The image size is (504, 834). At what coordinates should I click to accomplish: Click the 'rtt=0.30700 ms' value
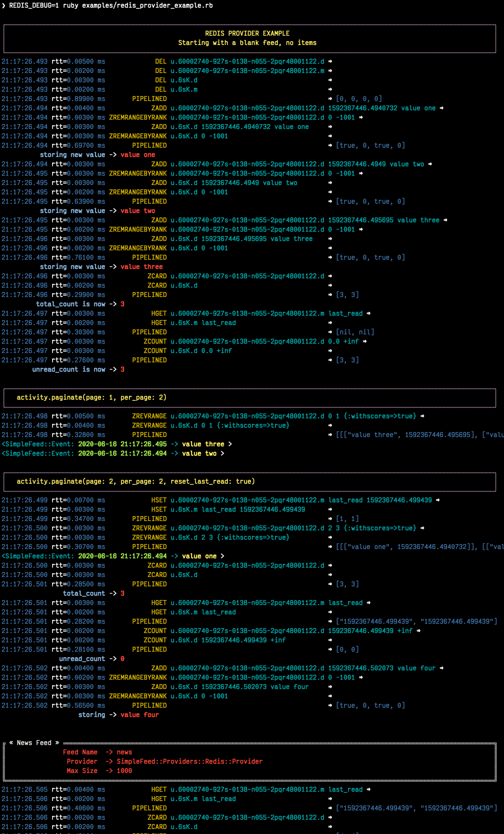(79, 547)
